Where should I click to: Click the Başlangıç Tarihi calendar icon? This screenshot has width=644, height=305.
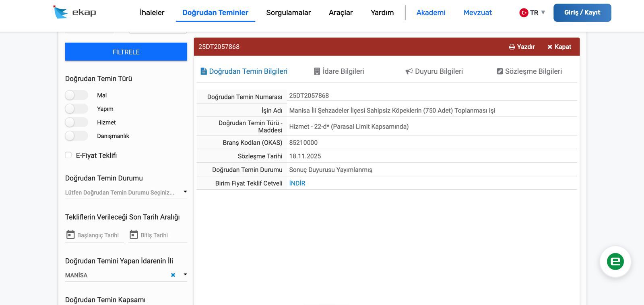(70, 234)
